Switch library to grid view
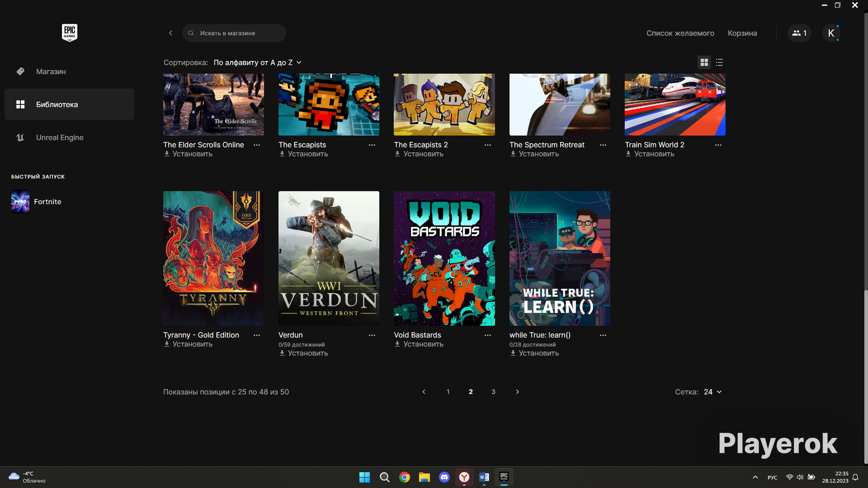 click(704, 62)
